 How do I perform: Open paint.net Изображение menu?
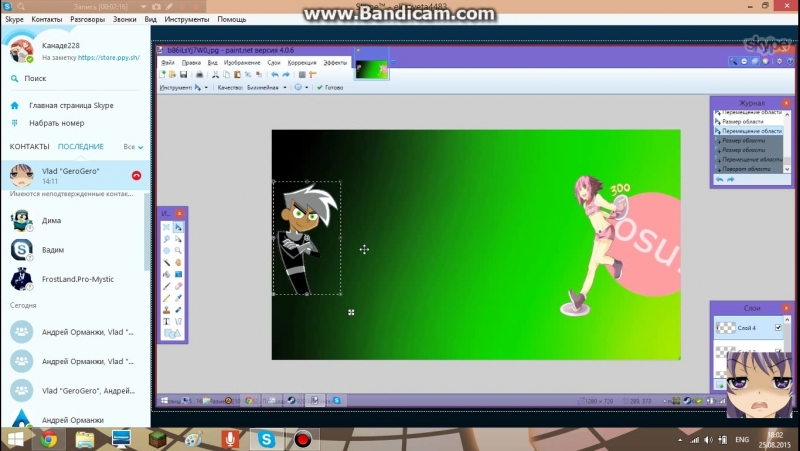pos(242,63)
